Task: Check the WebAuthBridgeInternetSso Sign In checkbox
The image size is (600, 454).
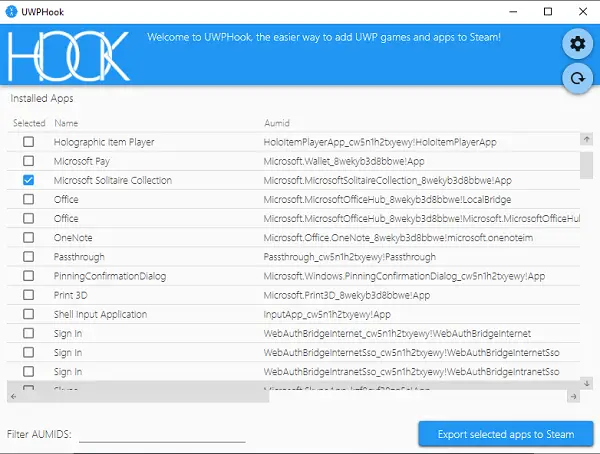Action: click(28, 353)
